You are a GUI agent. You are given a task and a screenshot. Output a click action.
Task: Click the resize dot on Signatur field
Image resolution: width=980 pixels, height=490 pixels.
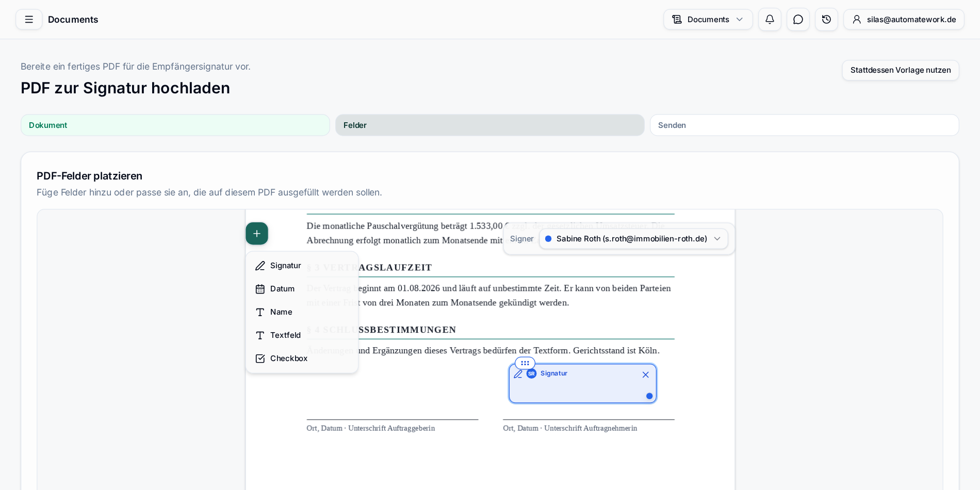(x=649, y=396)
